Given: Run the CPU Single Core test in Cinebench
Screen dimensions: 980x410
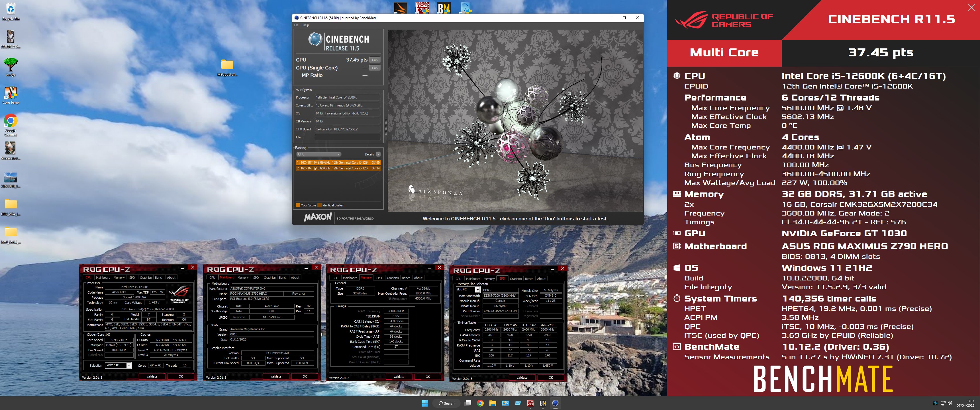Looking at the screenshot, I should pos(375,68).
